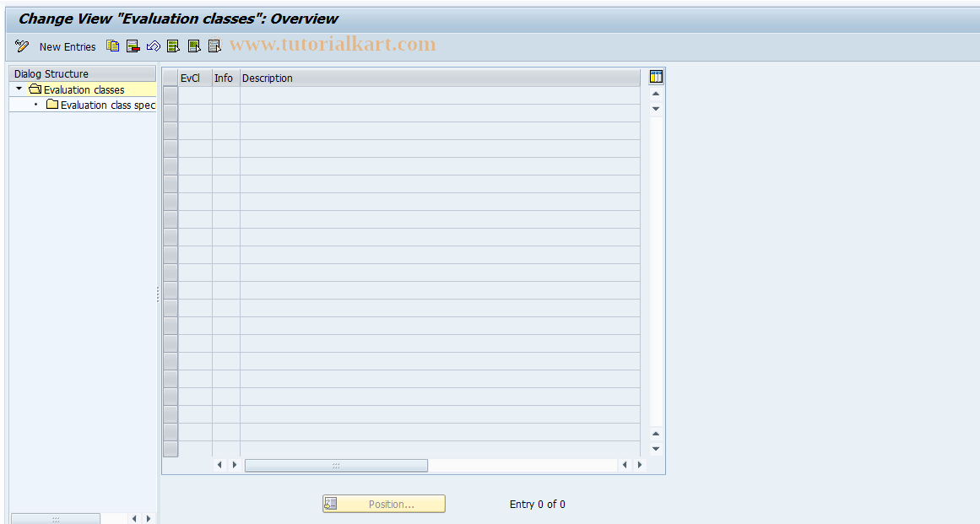
Task: Click the left arrow of the table's horizontal scrollbar
Action: (219, 465)
